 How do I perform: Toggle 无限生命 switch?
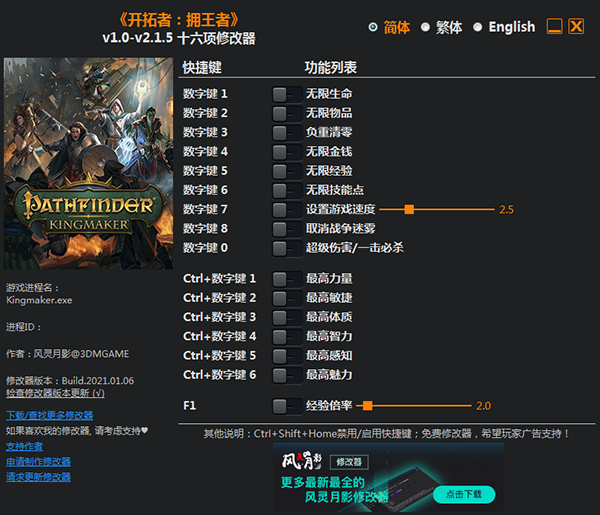287,95
